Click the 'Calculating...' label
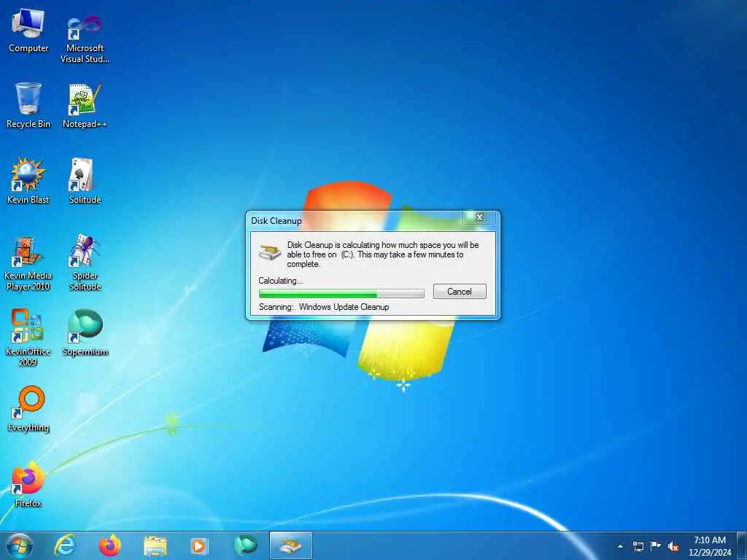747x560 pixels. click(281, 281)
